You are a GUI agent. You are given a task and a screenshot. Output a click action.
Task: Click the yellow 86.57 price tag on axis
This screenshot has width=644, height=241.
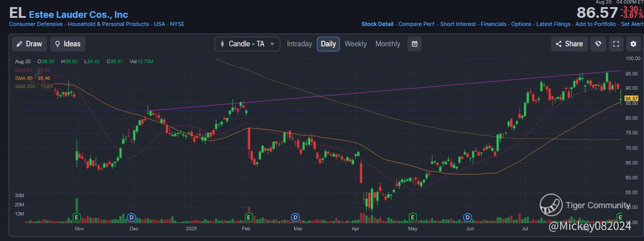(x=631, y=98)
